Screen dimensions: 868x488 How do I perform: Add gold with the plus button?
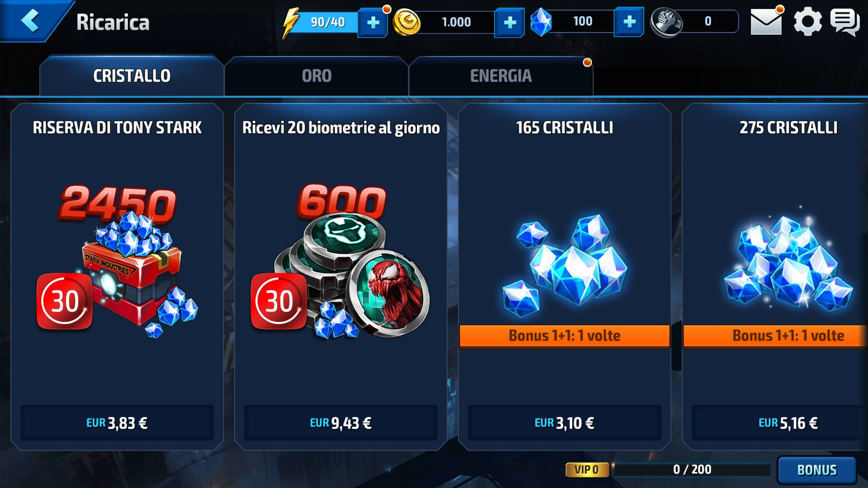(x=509, y=22)
